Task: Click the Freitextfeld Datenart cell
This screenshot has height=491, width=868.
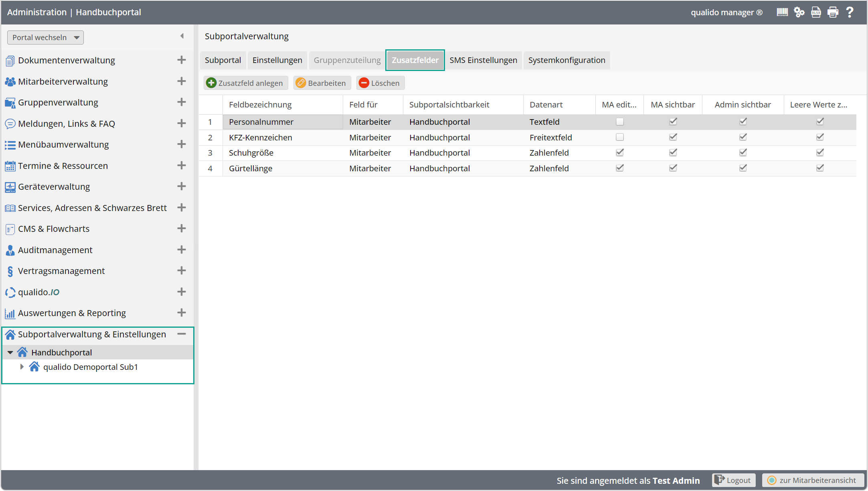Action: 559,138
